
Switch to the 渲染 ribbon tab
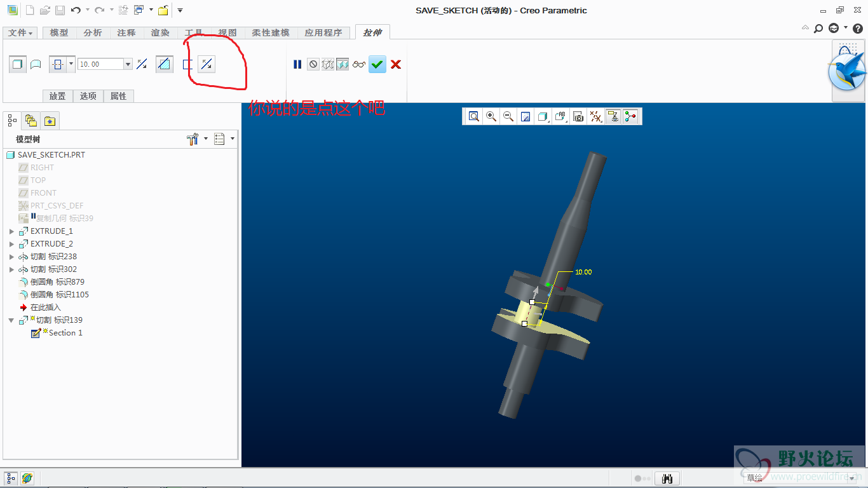tap(160, 33)
